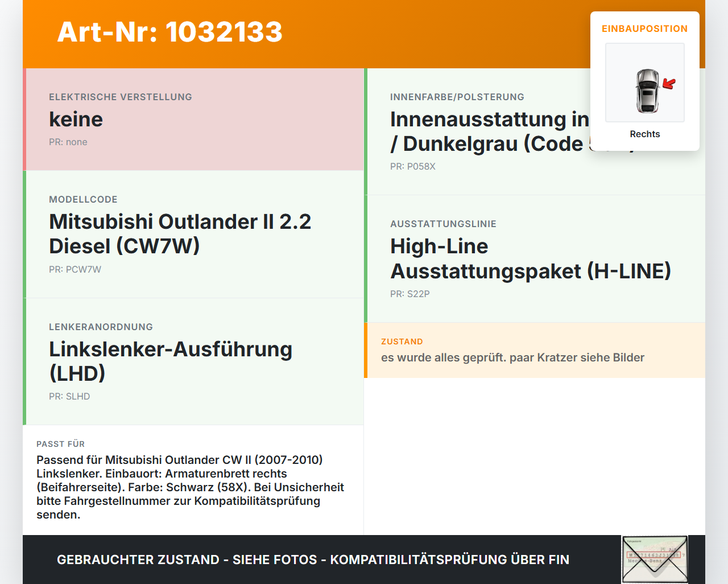Click the 'GEBRAUCHTER ZUSTAND - SIEHE FOTOS' footer text
The height and width of the screenshot is (584, 728).
[x=313, y=560]
